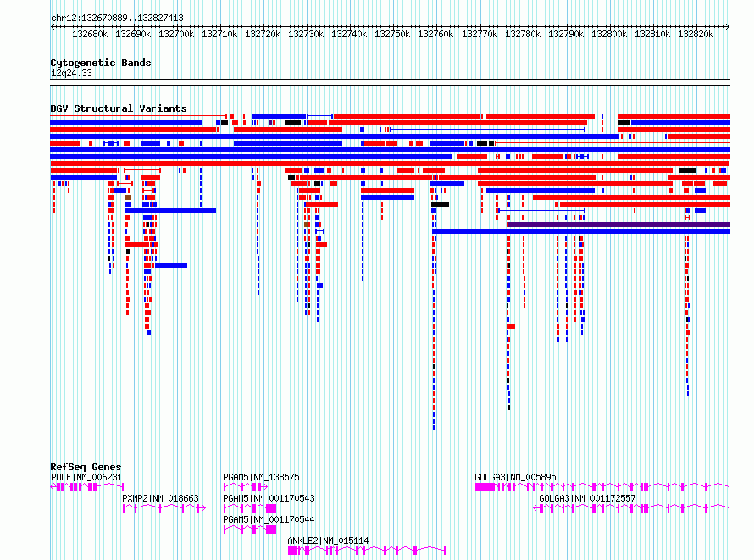
Task: Click the 132760k scale label
Action: (x=435, y=34)
